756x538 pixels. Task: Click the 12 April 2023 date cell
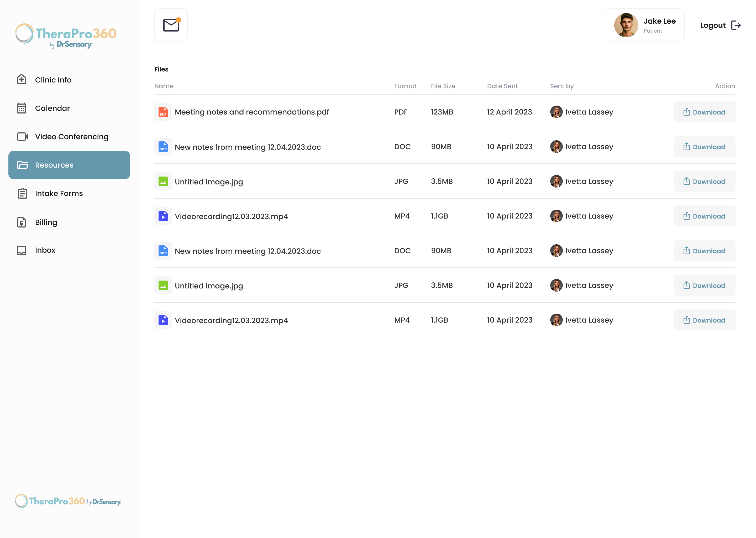click(510, 112)
